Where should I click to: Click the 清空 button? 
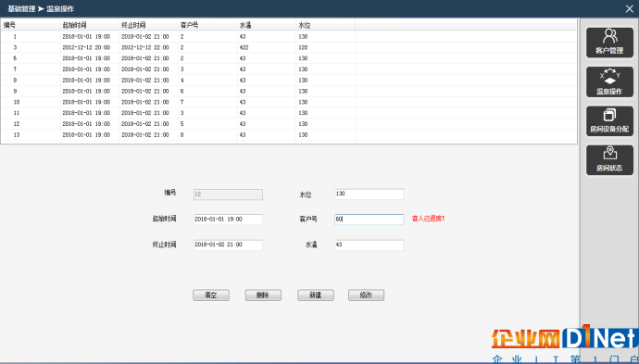(211, 295)
